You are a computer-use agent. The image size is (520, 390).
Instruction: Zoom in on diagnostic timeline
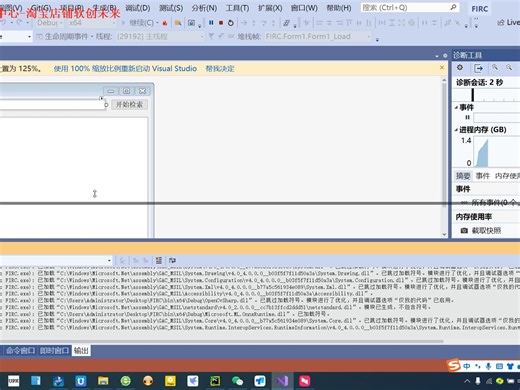(495, 67)
